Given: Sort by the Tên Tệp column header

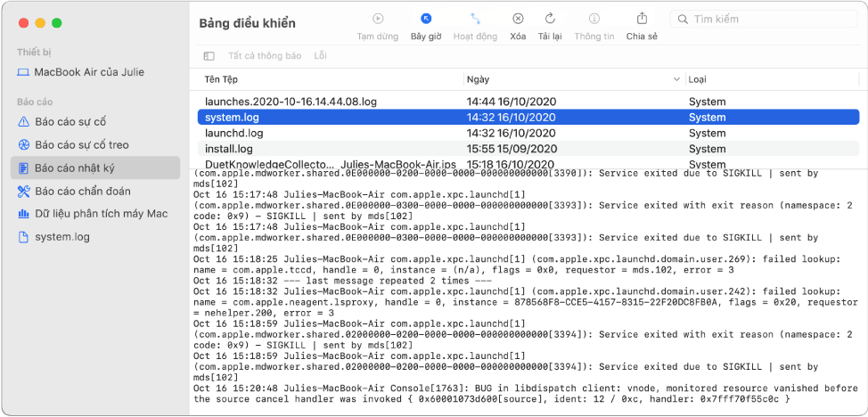Looking at the screenshot, I should 221,79.
